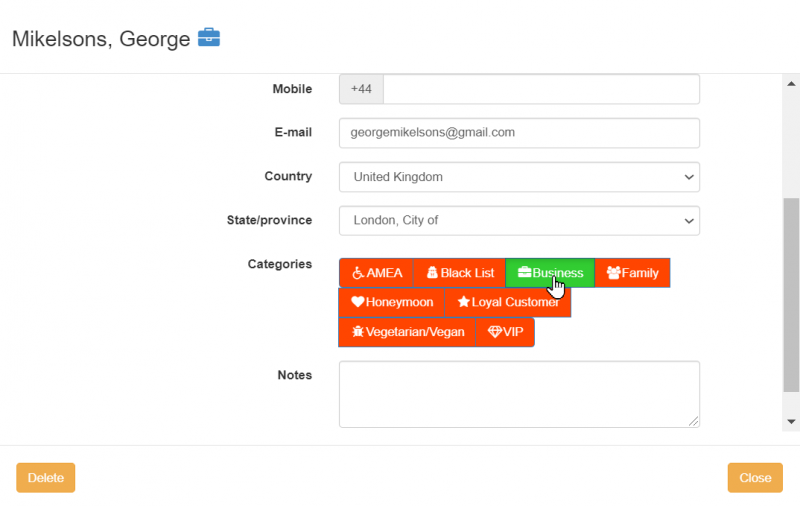Click in the Mobile number field
Viewport: 800px width, 506px height.
click(540, 89)
